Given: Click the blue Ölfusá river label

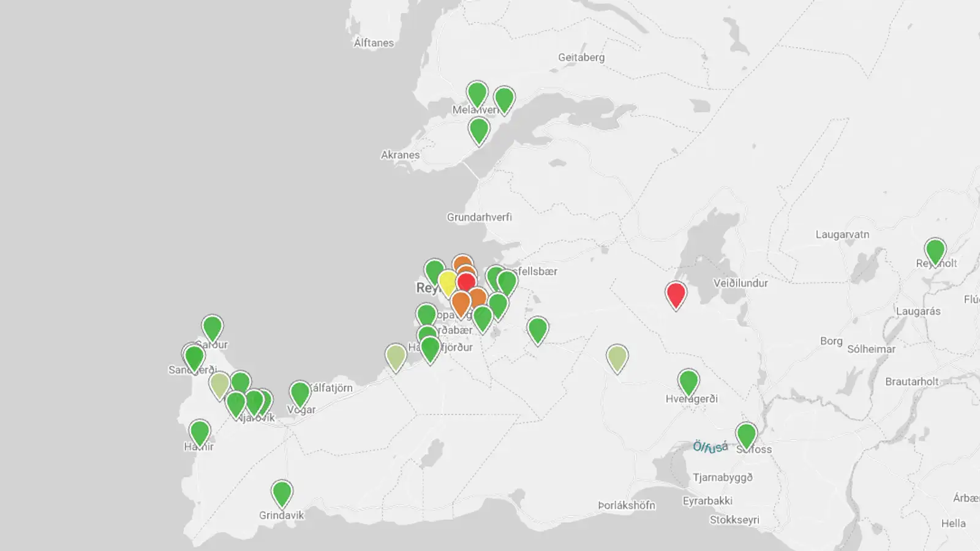Looking at the screenshot, I should [710, 447].
